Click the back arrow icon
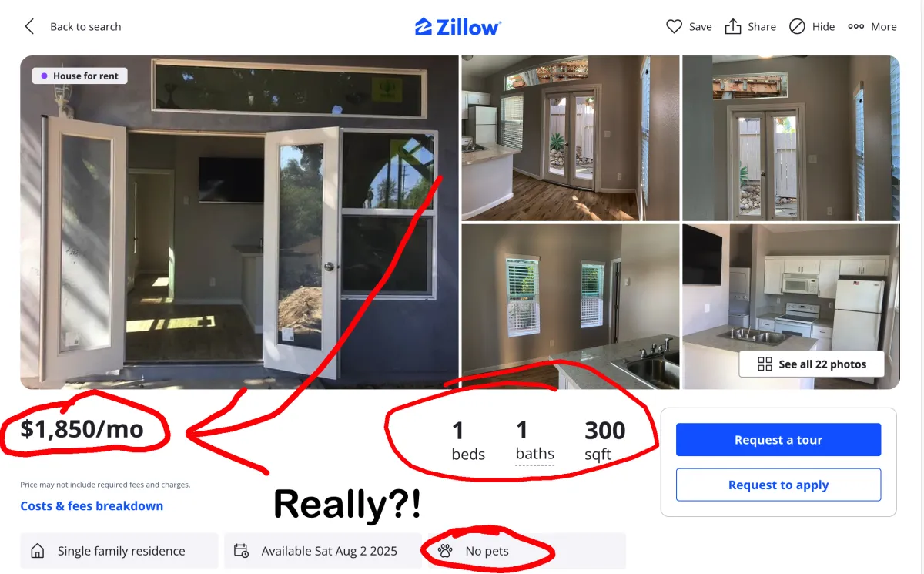Screen dimensions: 924x574 point(29,27)
